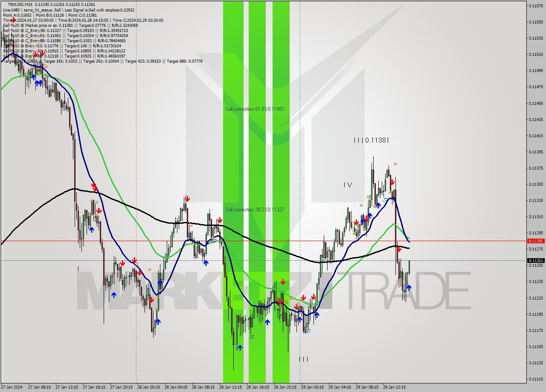
Task: Click the '27 Jan 12:15' time axis label
Action: 67,387
